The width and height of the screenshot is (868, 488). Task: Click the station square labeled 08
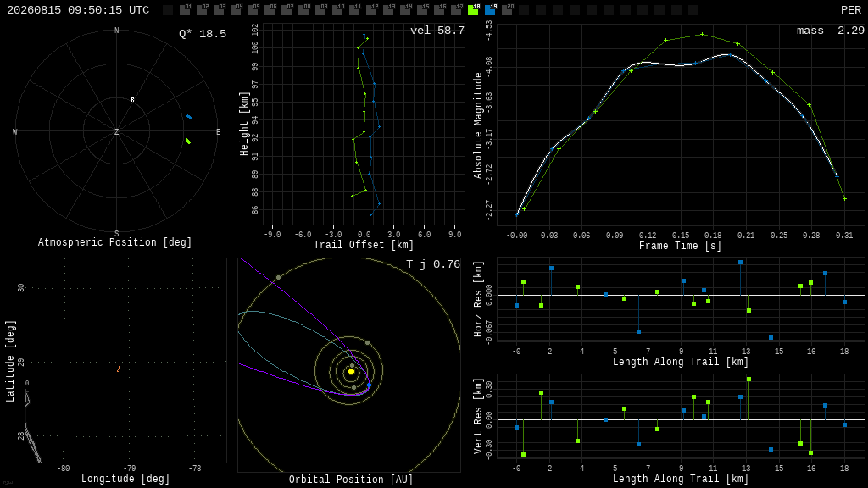tap(304, 10)
